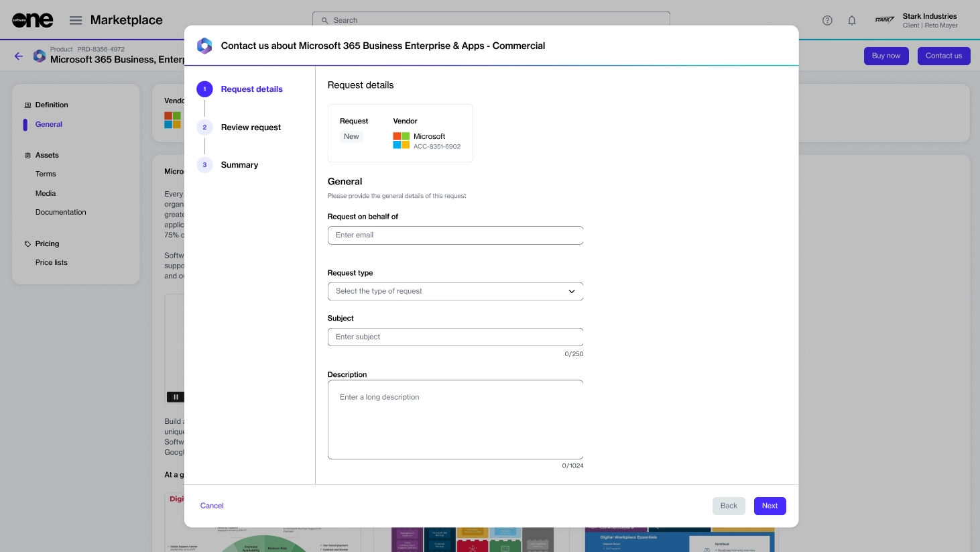
Task: Focus the Request on behalf of email field
Action: (x=455, y=235)
